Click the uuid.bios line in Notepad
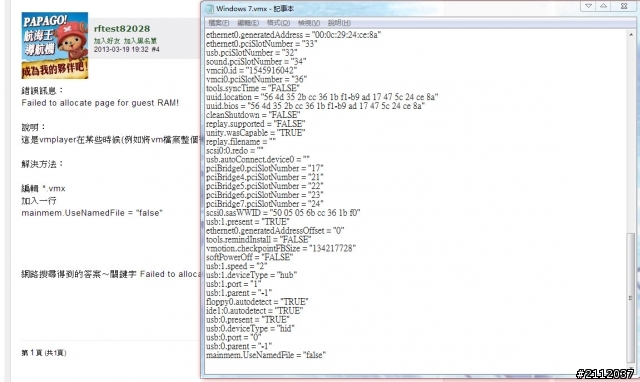 (315, 106)
